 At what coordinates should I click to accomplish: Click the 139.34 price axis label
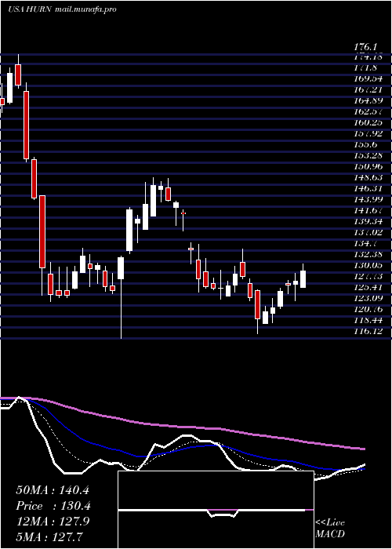pos(369,221)
